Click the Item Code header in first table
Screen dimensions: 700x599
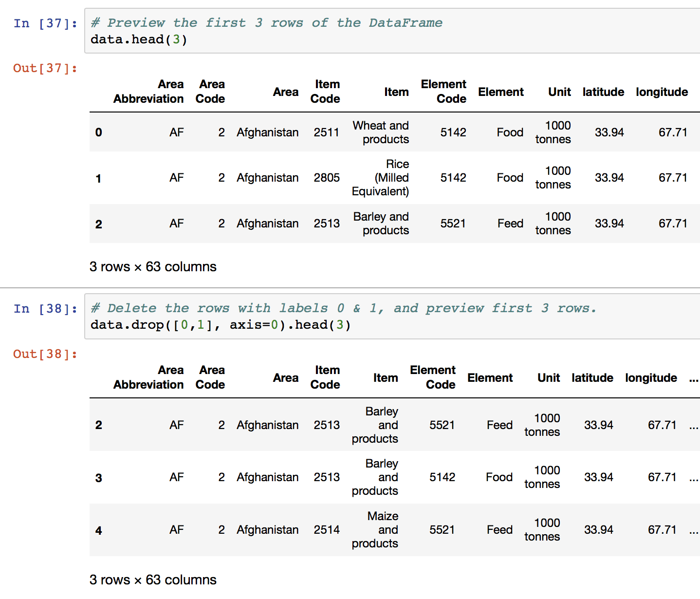(x=326, y=92)
